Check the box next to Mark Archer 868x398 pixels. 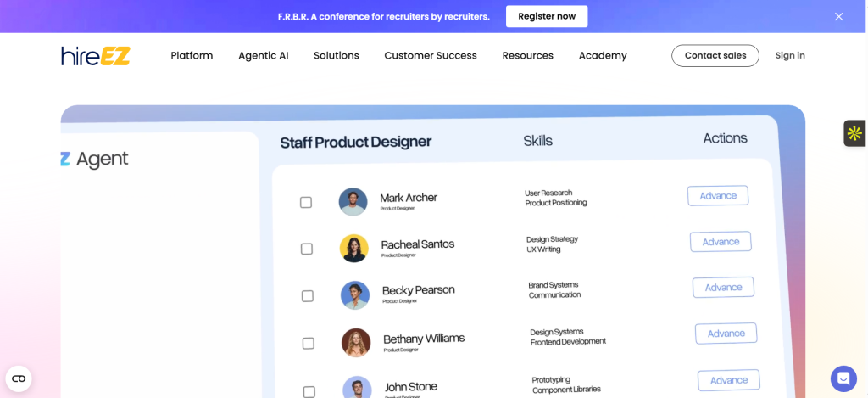306,203
